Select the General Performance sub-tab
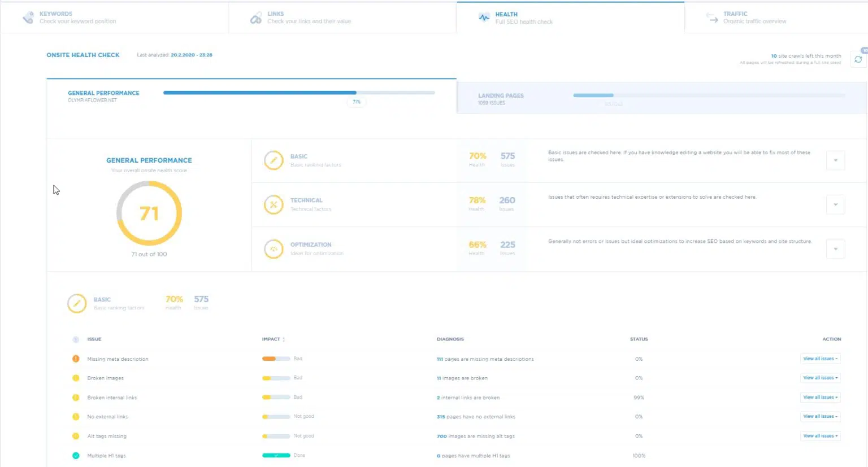868x467 pixels. pos(251,97)
